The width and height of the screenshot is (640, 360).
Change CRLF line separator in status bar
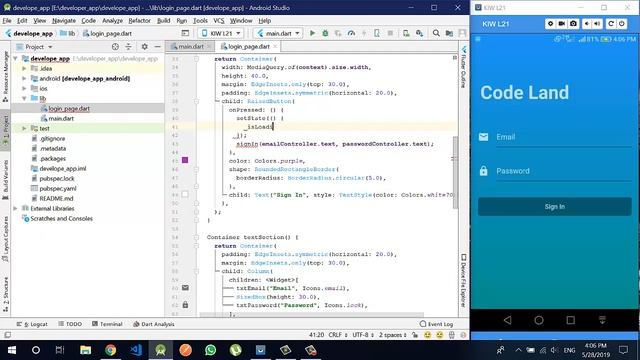(338, 335)
